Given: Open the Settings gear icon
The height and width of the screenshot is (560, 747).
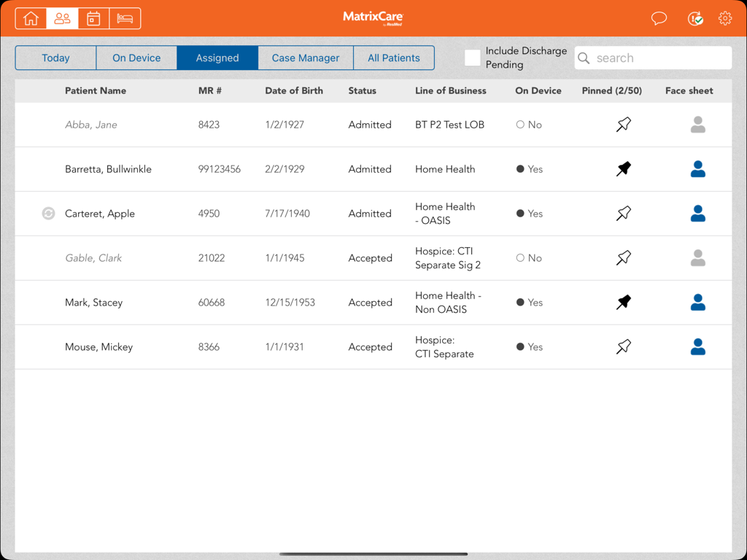Looking at the screenshot, I should (x=725, y=18).
